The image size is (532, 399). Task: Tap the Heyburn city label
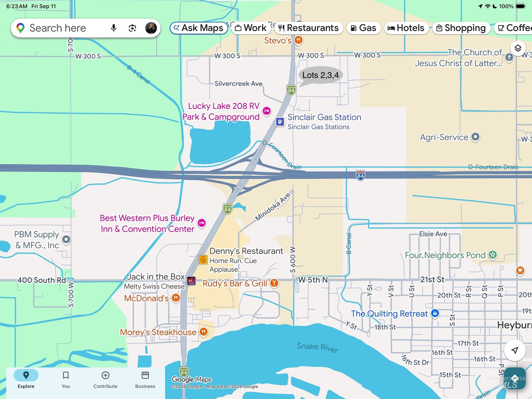(x=514, y=325)
